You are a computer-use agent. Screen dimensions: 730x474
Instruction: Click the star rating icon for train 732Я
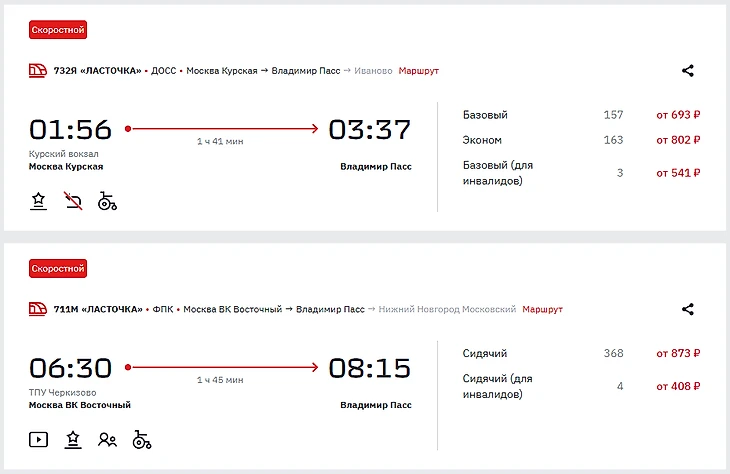pos(38,201)
